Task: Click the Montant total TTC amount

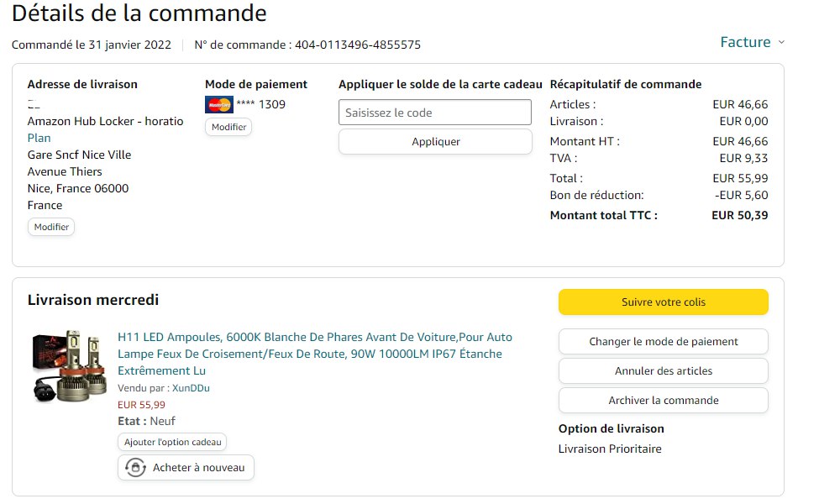Action: click(739, 215)
